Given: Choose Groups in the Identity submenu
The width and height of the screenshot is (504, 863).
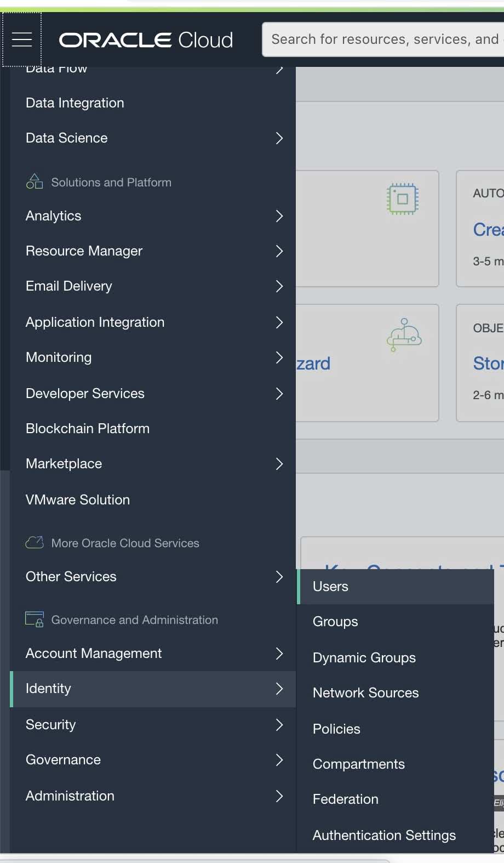Looking at the screenshot, I should 335,622.
